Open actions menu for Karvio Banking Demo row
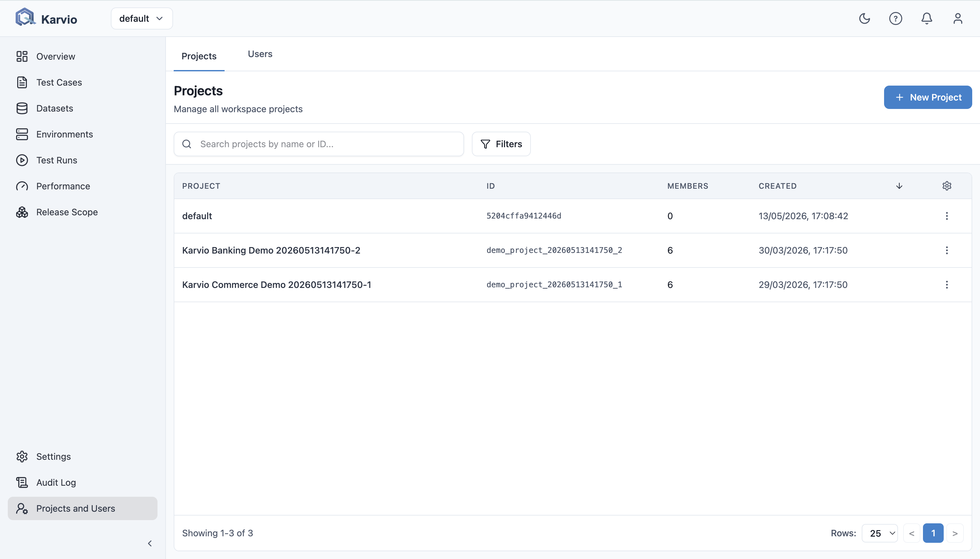The height and width of the screenshot is (559, 980). point(947,250)
